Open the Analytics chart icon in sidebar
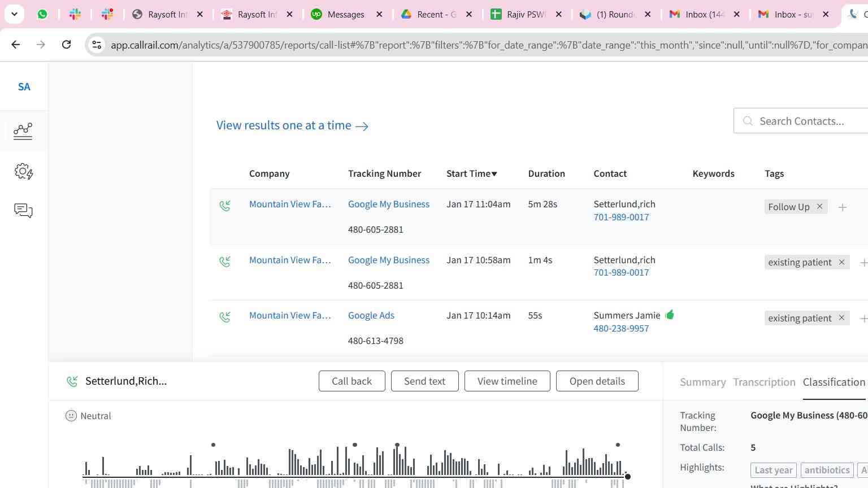 (x=23, y=131)
